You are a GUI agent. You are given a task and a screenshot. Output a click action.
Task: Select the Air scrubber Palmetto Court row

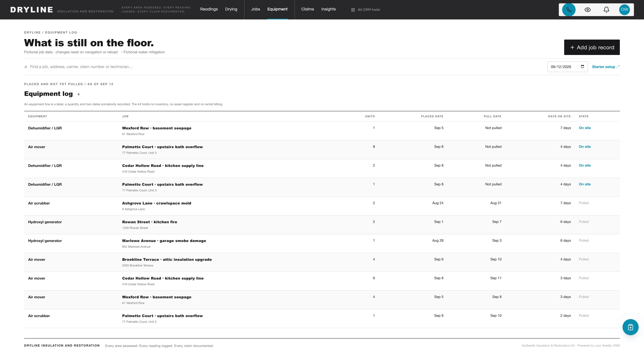click(322, 319)
